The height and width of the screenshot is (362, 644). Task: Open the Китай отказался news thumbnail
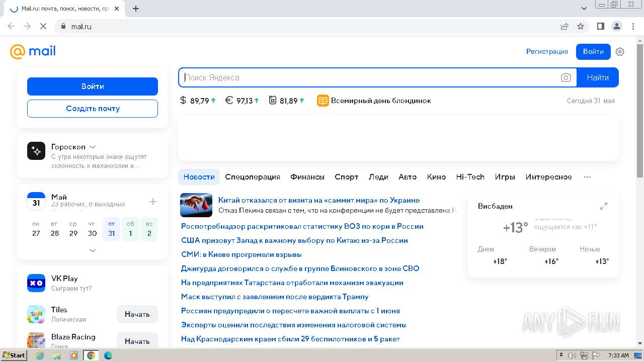(x=196, y=205)
